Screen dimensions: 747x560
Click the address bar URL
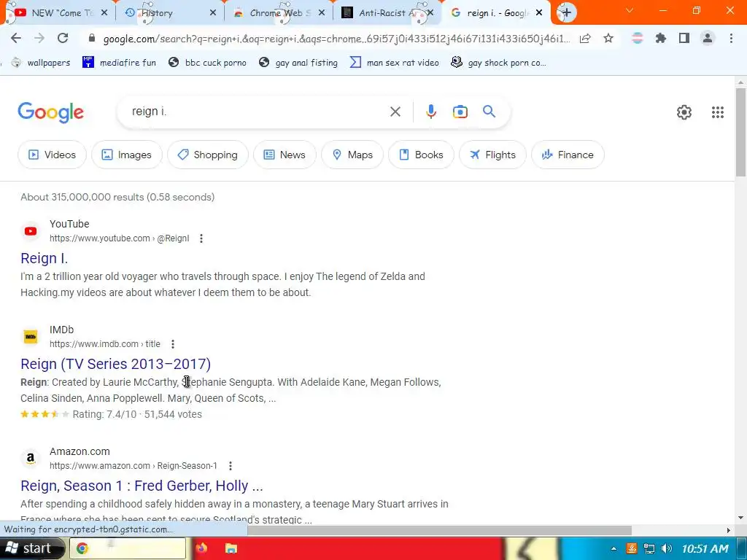[x=336, y=39]
